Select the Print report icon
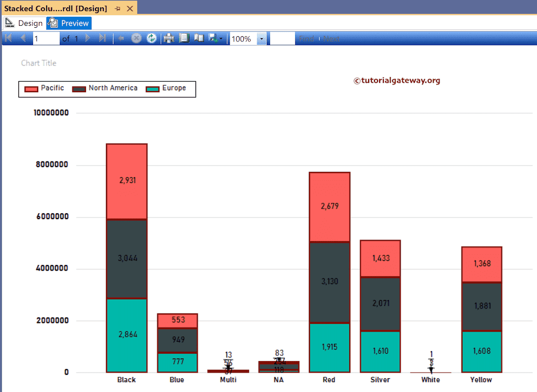This screenshot has width=537, height=392. (x=169, y=38)
